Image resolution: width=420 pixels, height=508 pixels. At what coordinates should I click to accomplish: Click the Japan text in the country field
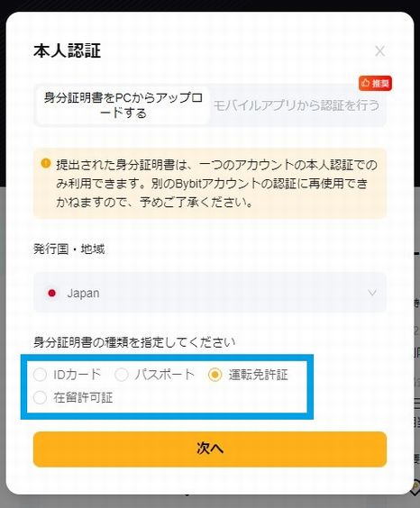point(83,294)
